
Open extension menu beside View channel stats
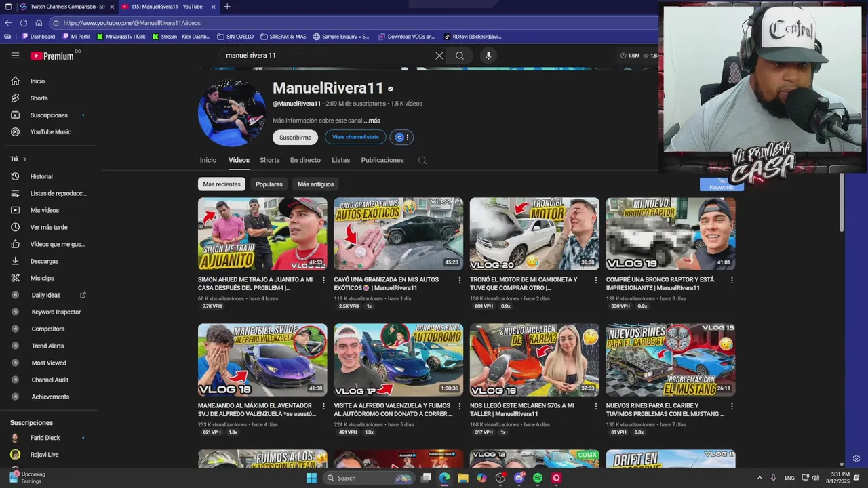click(408, 138)
